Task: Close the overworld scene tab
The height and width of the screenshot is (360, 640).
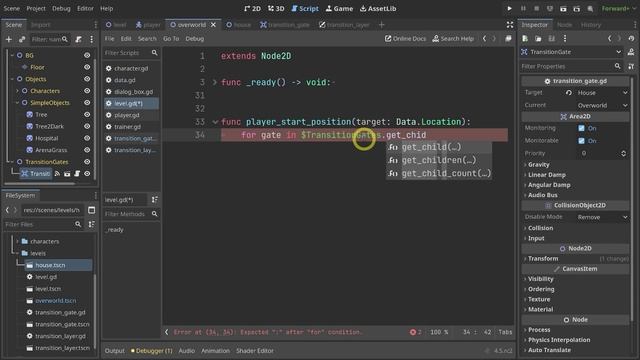Action: [213, 25]
